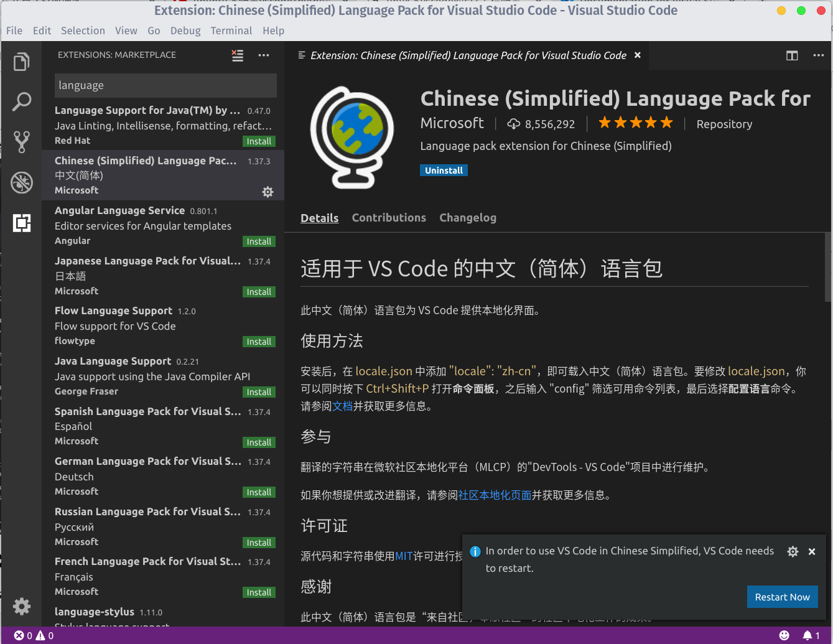Install Japanese Language Pack
Screen dimensions: 833x644
pyautogui.click(x=259, y=292)
